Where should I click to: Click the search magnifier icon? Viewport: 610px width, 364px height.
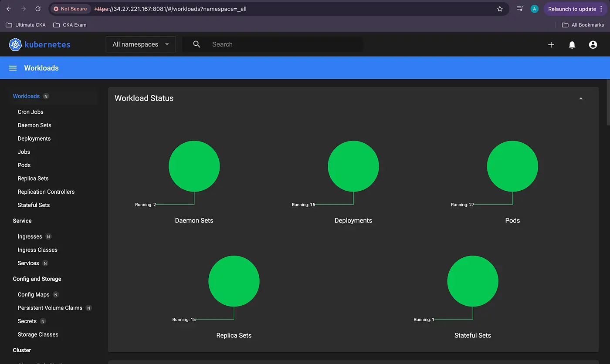point(197,44)
